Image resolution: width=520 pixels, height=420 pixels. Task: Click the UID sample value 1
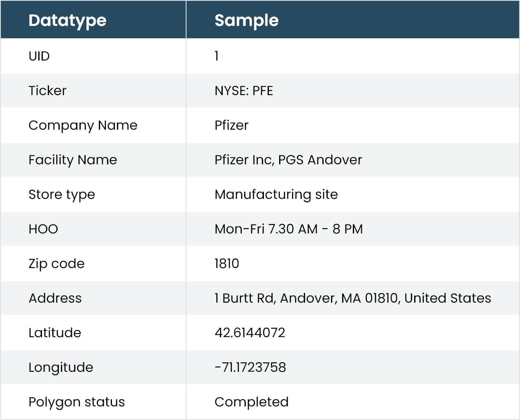coord(217,56)
